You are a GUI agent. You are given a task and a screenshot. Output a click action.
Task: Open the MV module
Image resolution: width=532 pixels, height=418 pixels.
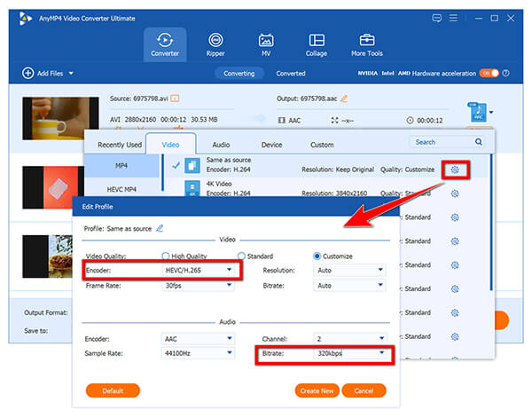(266, 44)
